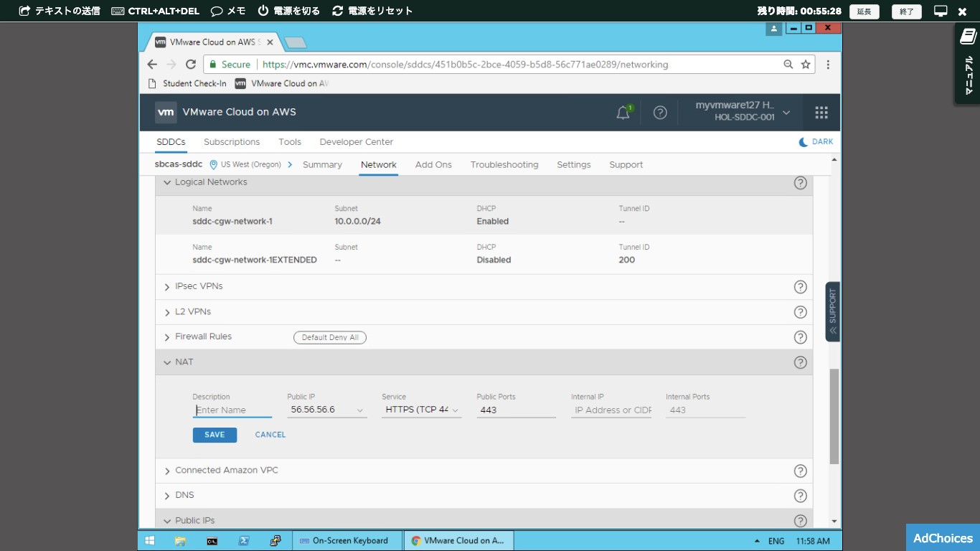This screenshot has width=980, height=551.
Task: Click CANCEL in the NAT form
Action: (270, 435)
